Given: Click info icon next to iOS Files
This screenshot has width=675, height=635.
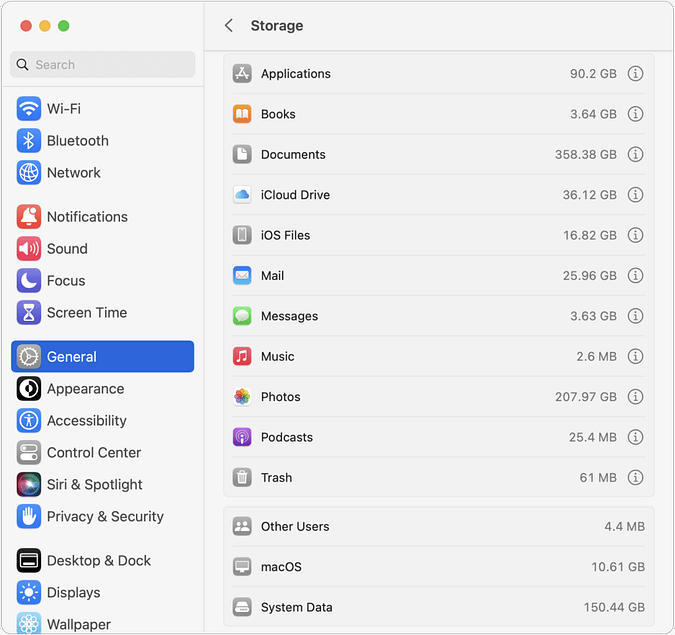Looking at the screenshot, I should (635, 235).
